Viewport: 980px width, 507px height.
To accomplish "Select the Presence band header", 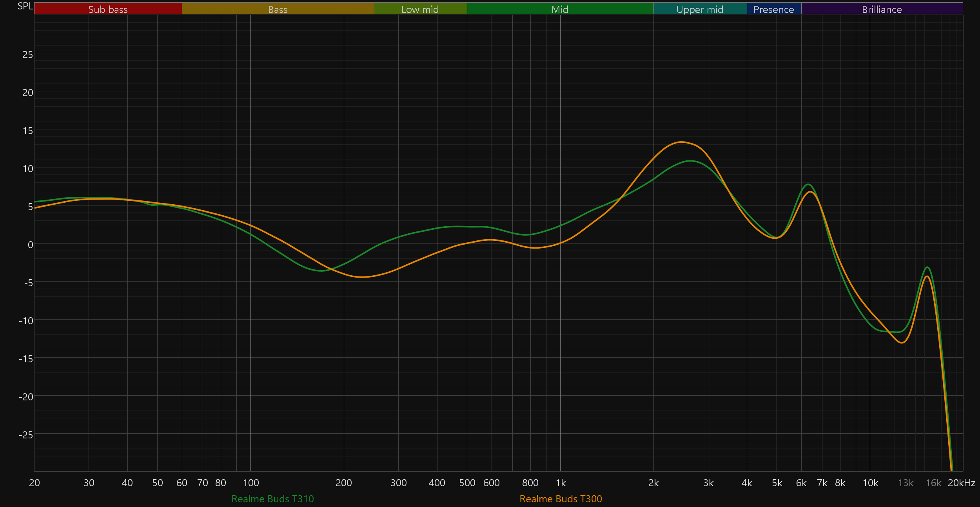I will (773, 9).
